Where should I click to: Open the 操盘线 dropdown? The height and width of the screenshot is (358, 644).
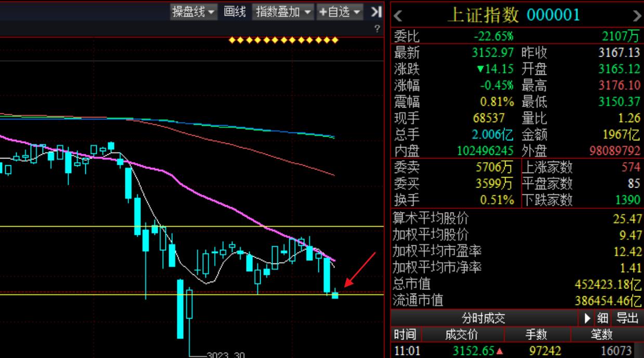coord(194,12)
